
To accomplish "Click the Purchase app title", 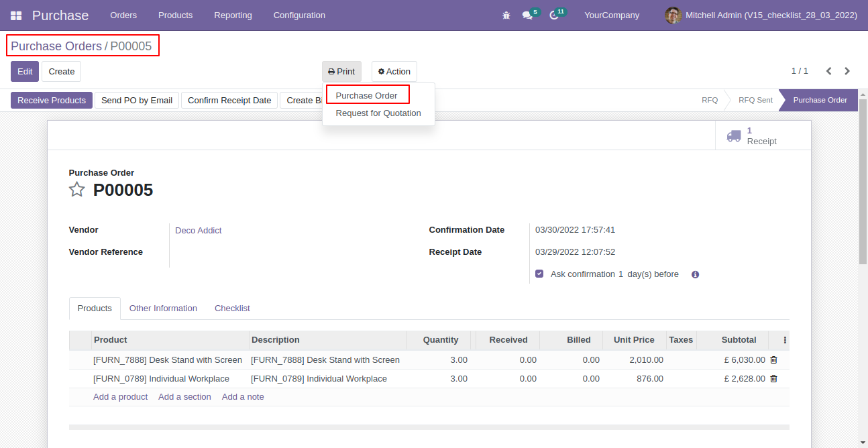I will point(60,15).
